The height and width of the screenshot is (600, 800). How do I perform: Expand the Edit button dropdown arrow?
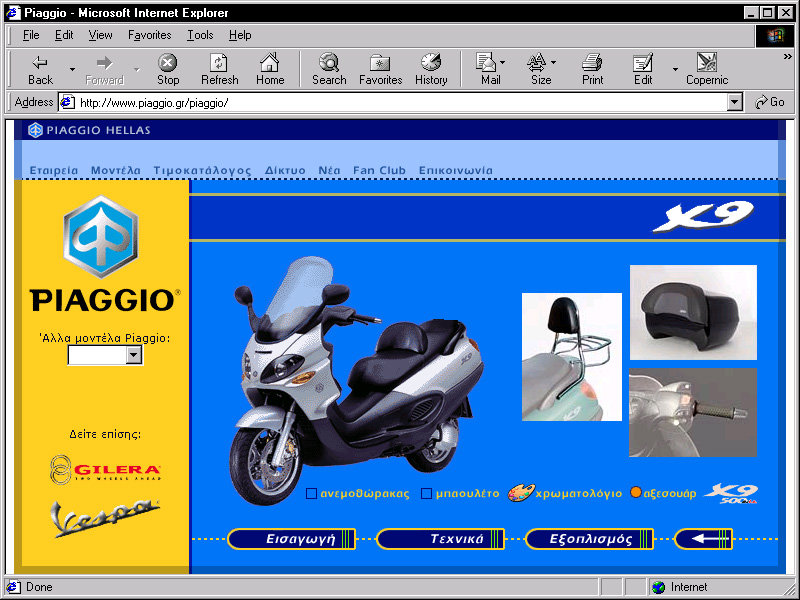point(675,69)
